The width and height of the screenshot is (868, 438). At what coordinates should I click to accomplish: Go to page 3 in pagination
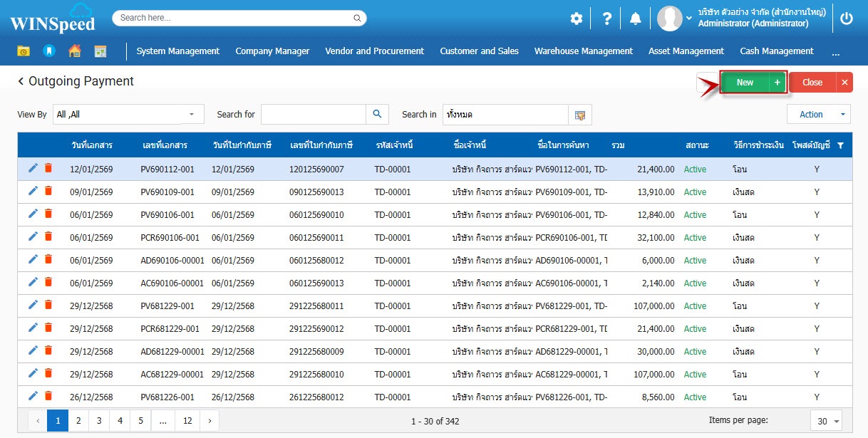coord(99,421)
